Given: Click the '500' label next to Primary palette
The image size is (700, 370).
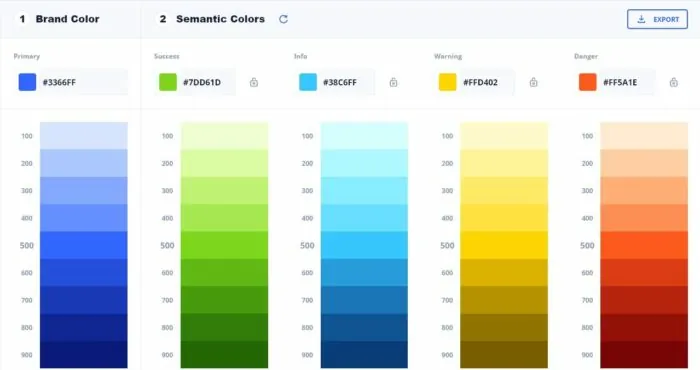Looking at the screenshot, I should tap(27, 245).
